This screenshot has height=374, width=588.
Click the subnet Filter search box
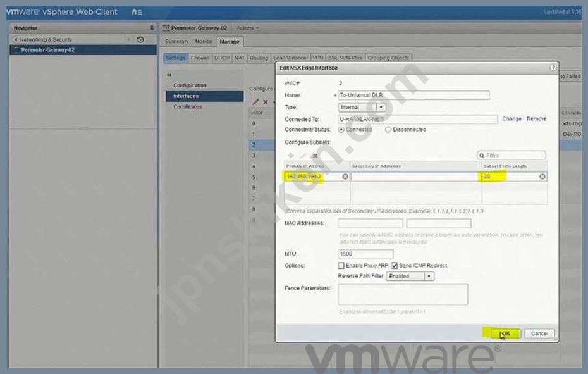tap(511, 155)
